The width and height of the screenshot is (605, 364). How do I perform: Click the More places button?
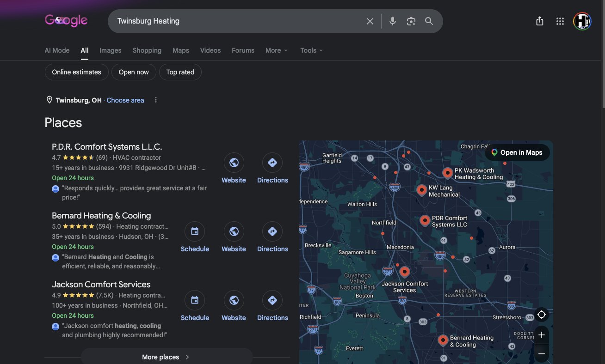167,357
